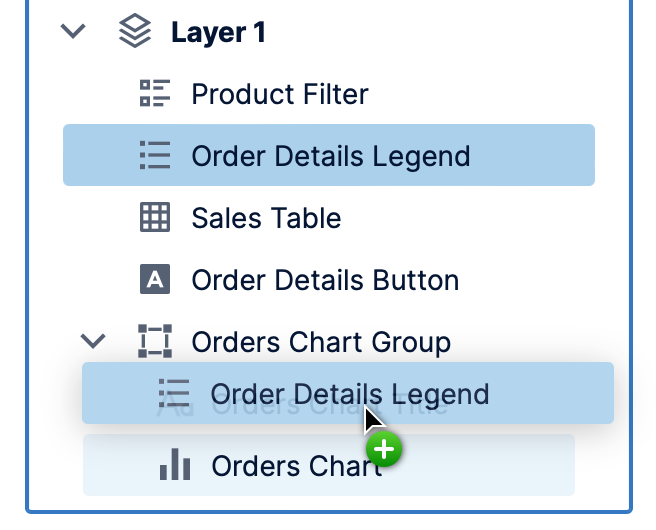Screen dimensions: 656x530
Task: Click the Layer 1 stacked layers icon
Action: click(x=135, y=32)
